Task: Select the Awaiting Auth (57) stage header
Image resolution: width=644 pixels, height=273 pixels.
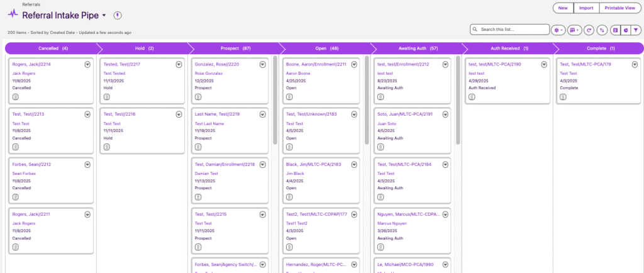Action: [x=418, y=48]
